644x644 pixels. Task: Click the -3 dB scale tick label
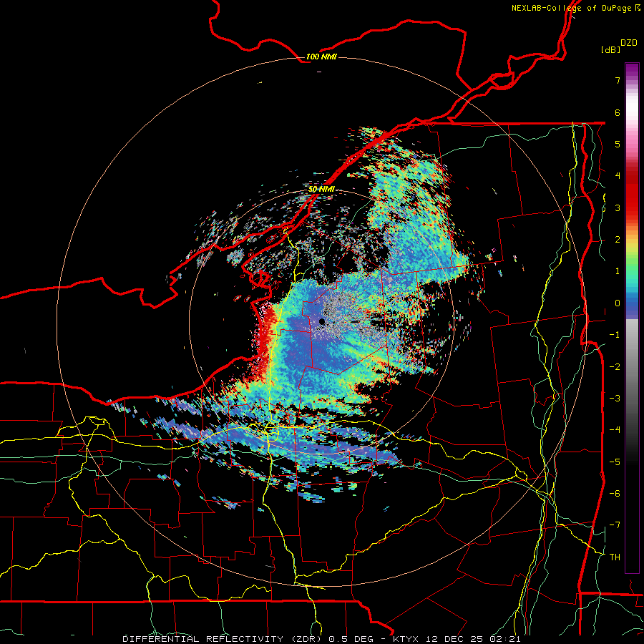(615, 398)
